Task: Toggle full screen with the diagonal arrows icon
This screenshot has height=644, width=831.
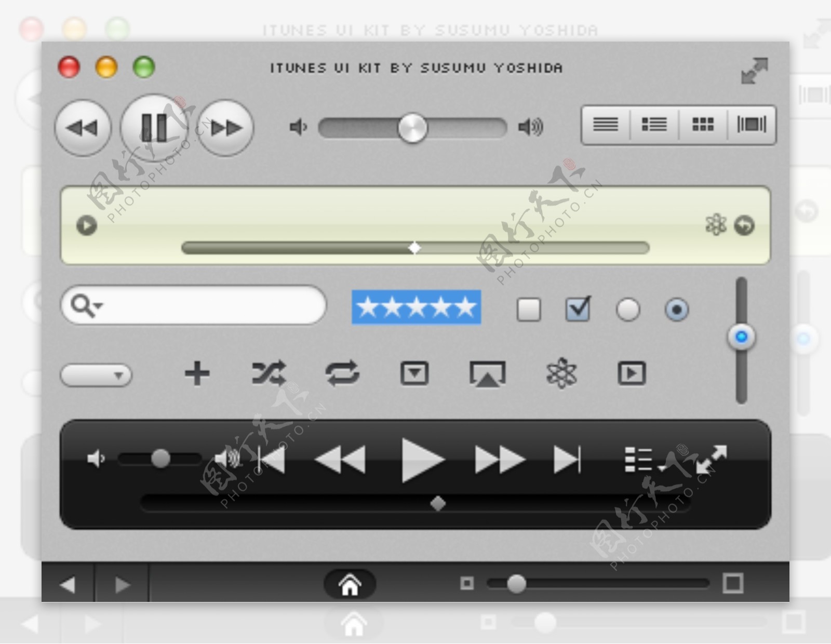Action: [x=754, y=71]
